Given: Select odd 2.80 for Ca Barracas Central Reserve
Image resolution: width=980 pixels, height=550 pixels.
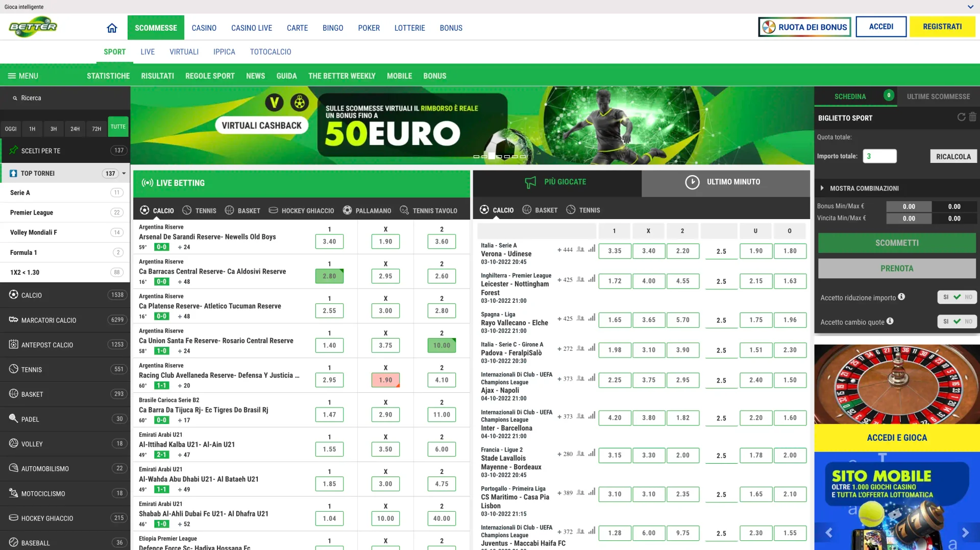Looking at the screenshot, I should coord(329,276).
